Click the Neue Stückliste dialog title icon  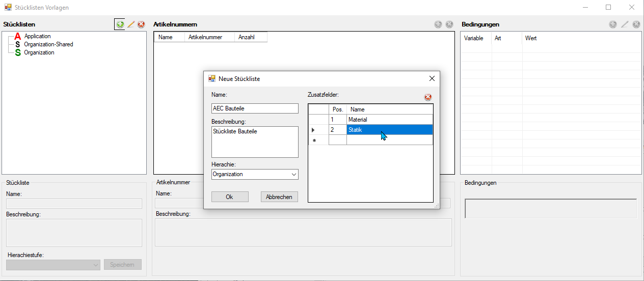pyautogui.click(x=212, y=79)
